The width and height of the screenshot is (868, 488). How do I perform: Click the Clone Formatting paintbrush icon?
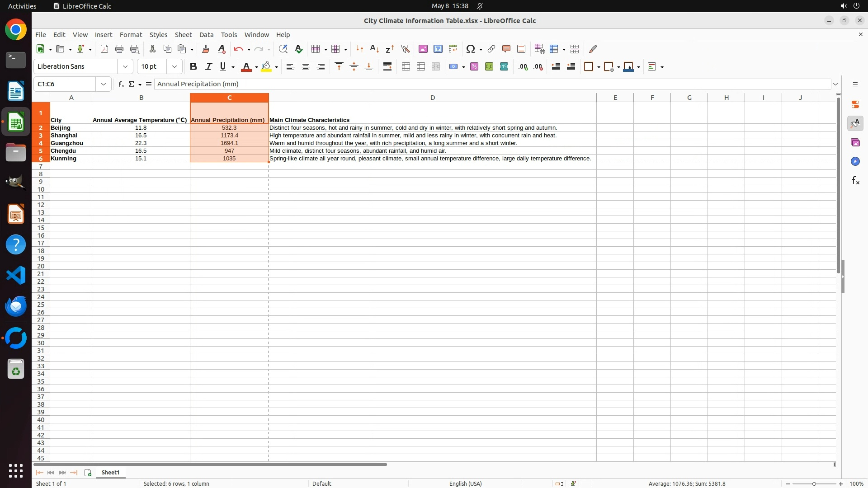coord(206,49)
